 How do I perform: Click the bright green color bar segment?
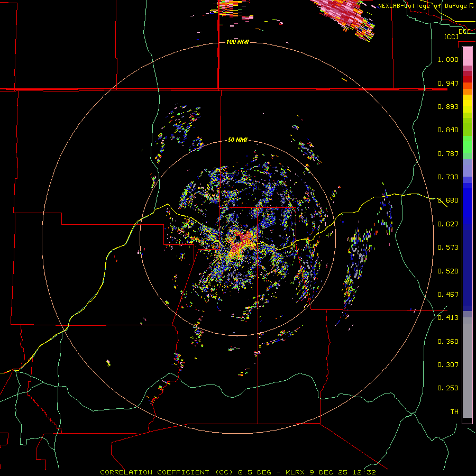[x=467, y=144]
